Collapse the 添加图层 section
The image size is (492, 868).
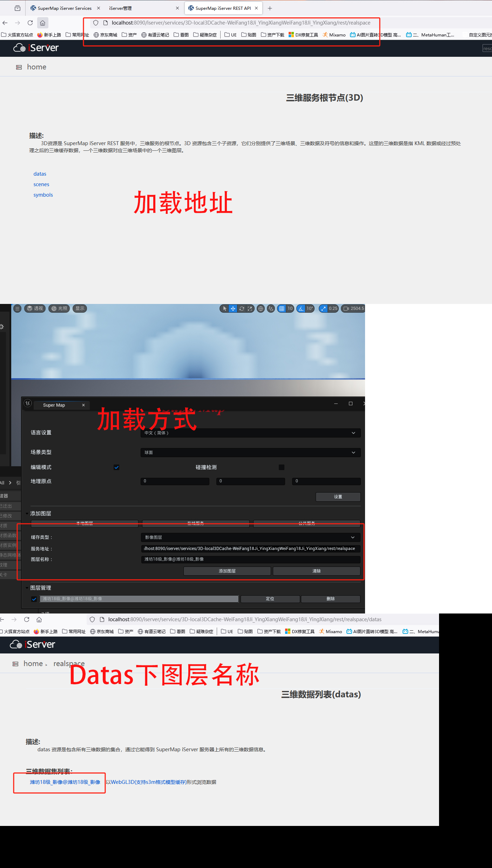coord(27,514)
